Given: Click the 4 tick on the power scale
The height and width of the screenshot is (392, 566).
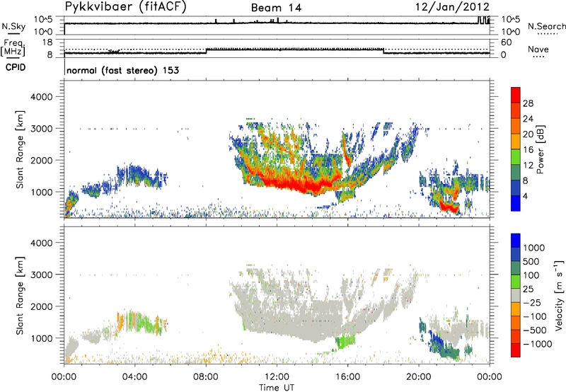Looking at the screenshot, I should point(525,196).
